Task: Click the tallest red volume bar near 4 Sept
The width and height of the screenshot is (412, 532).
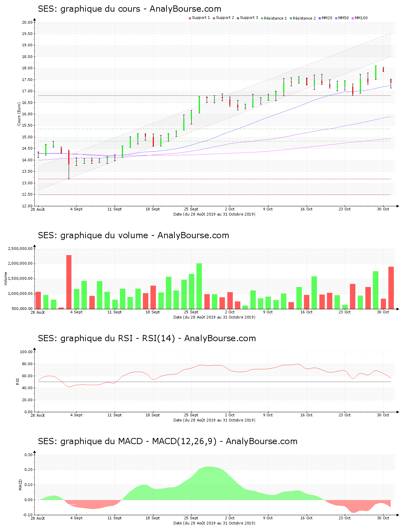Action: click(x=69, y=282)
